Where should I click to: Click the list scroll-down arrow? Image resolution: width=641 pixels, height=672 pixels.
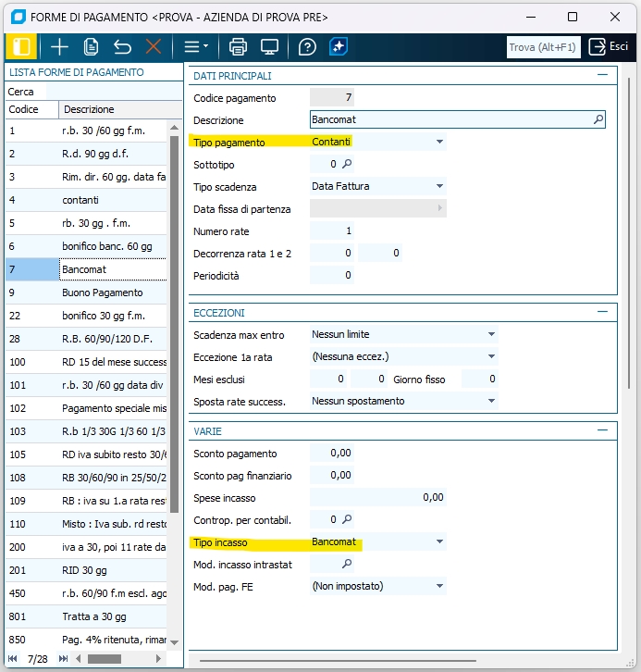coord(174,642)
